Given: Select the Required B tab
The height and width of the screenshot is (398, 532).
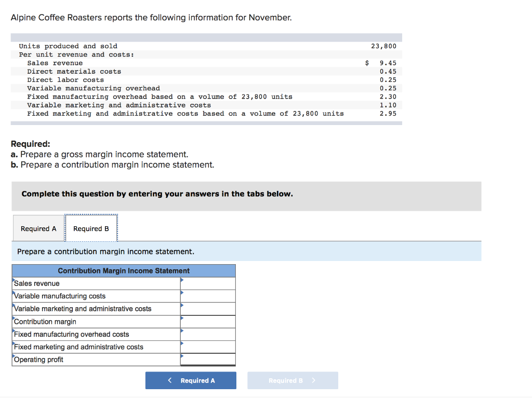Looking at the screenshot, I should [x=91, y=228].
